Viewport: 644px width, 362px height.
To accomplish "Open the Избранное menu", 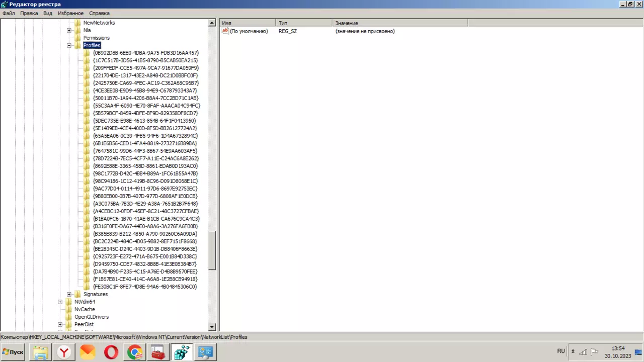I will pyautogui.click(x=70, y=13).
